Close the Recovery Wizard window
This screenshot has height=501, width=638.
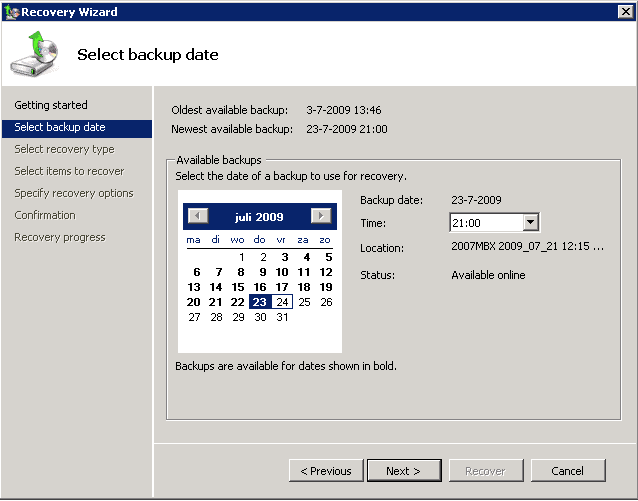[x=625, y=12]
